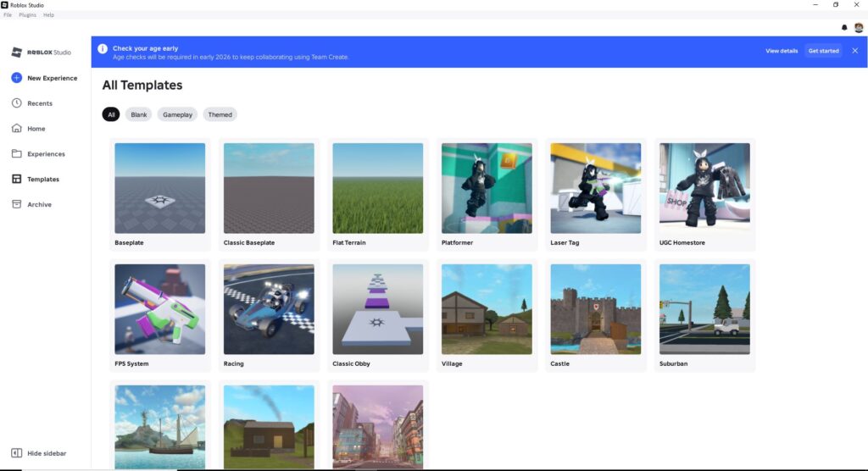Screen dimensions: 868x471
Task: Open the Archive box icon
Action: [x=17, y=204]
